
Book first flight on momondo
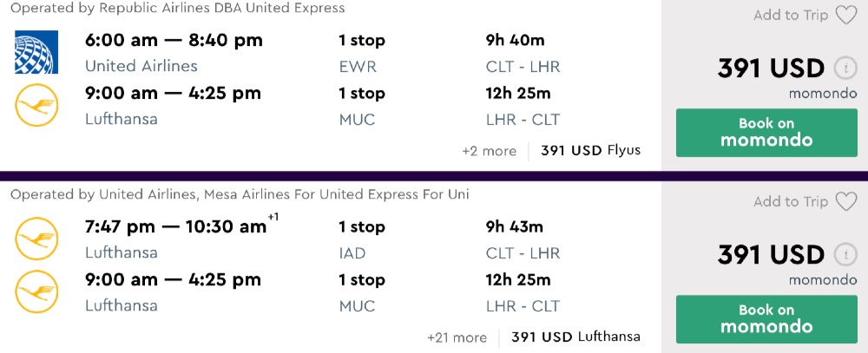(x=766, y=133)
